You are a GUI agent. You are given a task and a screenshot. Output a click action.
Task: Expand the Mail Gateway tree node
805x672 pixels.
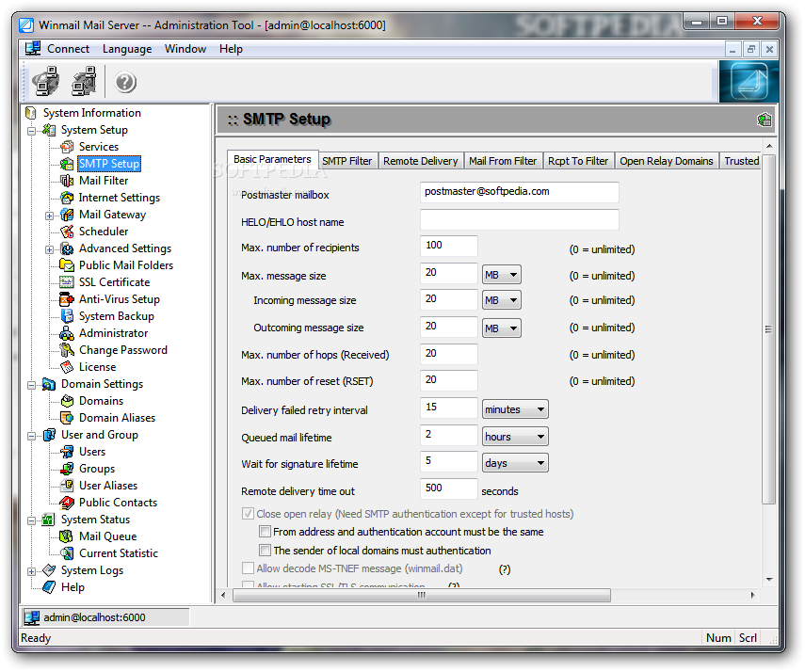point(49,216)
